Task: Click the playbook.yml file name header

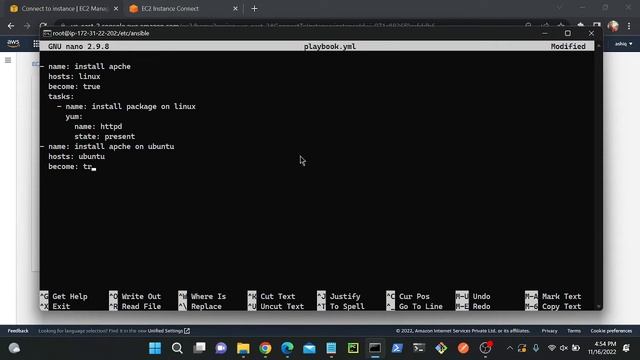Action: tap(330, 47)
